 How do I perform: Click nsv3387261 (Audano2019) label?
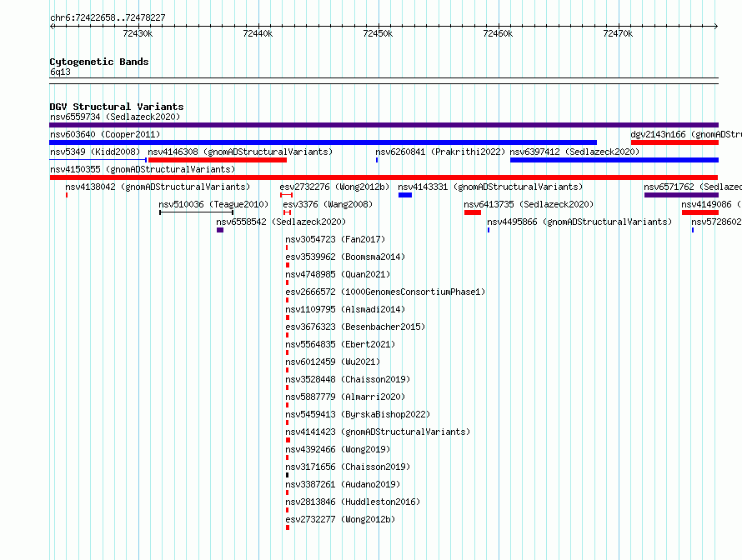343,484
